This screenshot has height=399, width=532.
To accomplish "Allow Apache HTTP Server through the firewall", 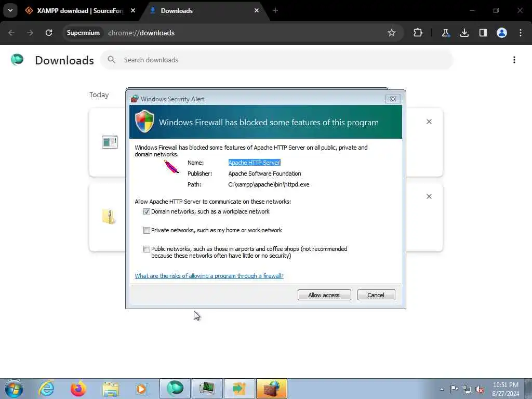I will 324,295.
